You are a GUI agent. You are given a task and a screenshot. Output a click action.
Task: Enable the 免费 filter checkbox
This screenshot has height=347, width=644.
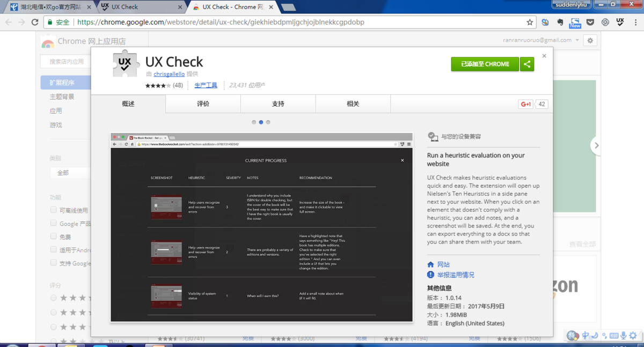pos(53,236)
